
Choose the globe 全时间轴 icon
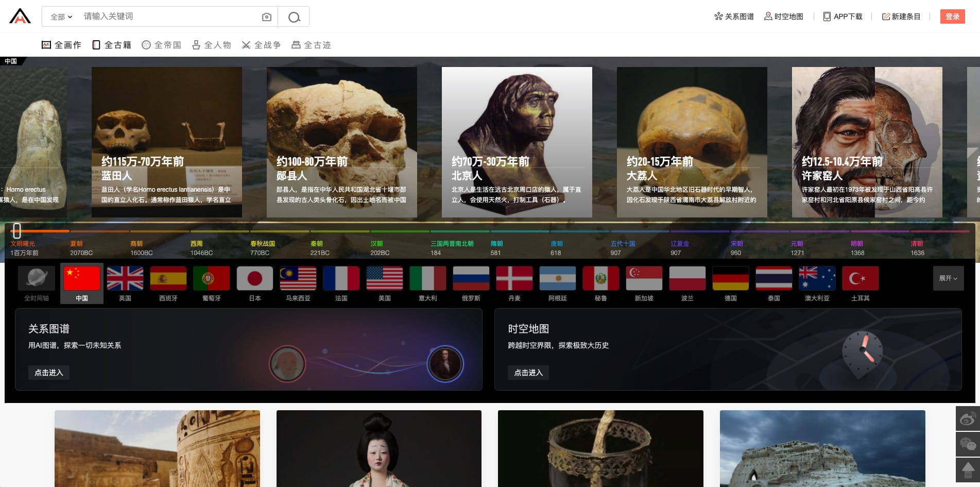[37, 279]
